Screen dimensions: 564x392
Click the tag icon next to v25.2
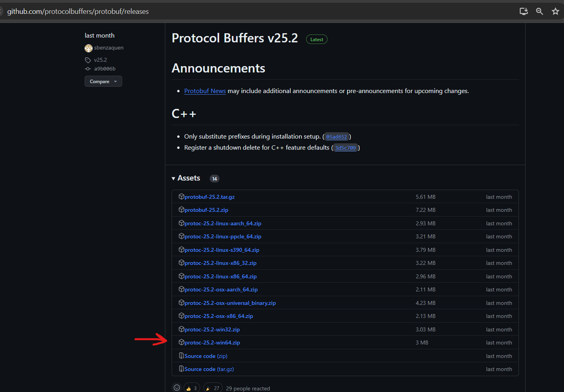88,60
